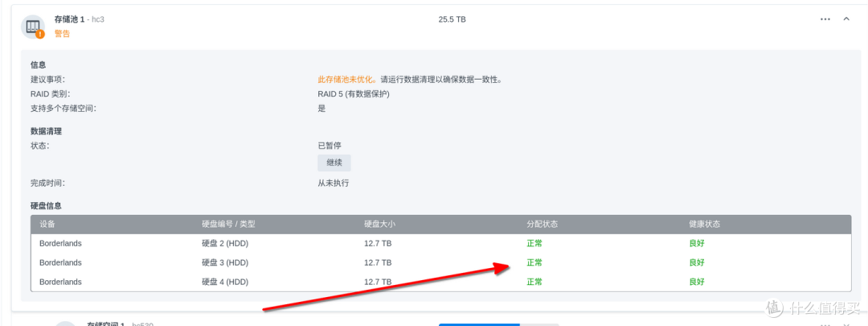Click the storage pool 1 icon with warning badge

33,27
